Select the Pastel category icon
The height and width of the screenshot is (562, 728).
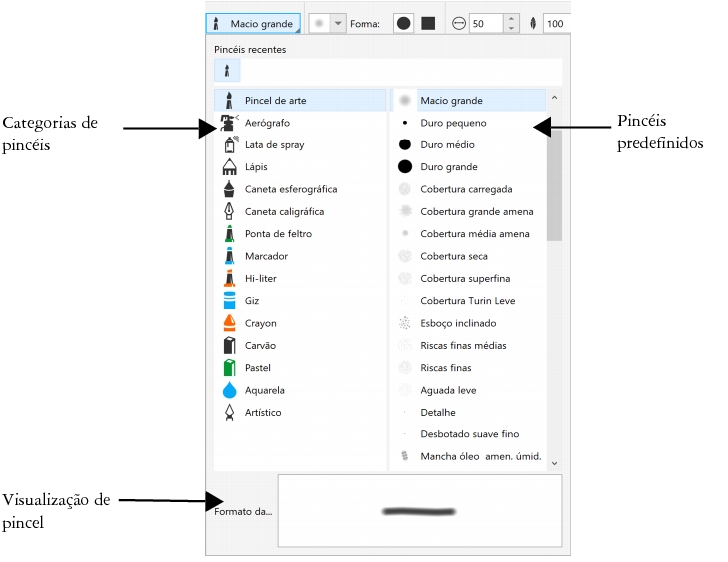tap(229, 368)
